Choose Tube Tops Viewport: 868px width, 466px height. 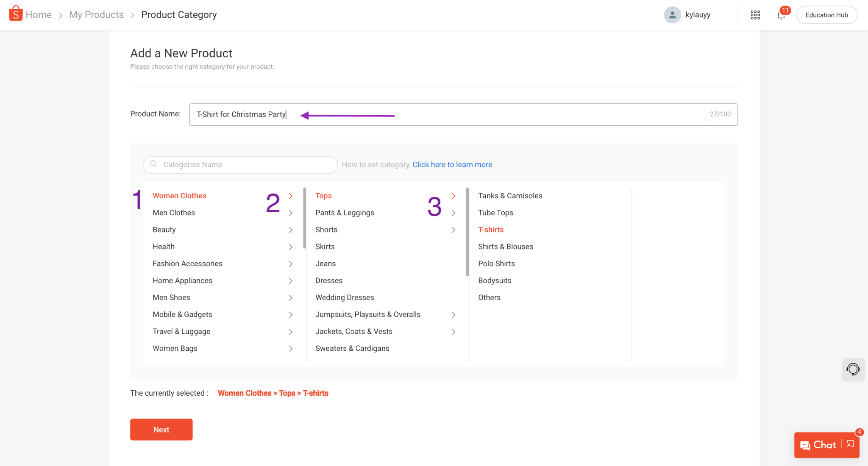[495, 213]
